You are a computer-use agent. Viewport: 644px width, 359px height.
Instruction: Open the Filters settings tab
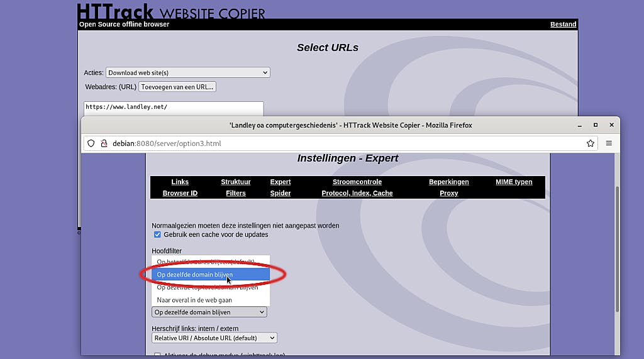tap(236, 193)
